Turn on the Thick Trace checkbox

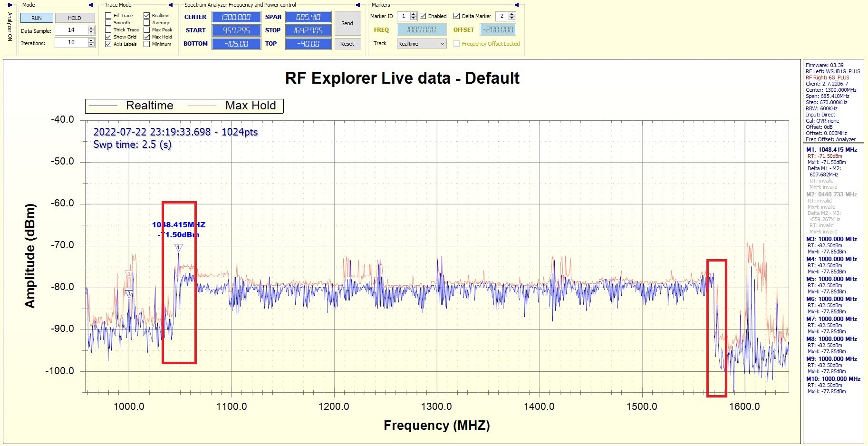pyautogui.click(x=108, y=30)
